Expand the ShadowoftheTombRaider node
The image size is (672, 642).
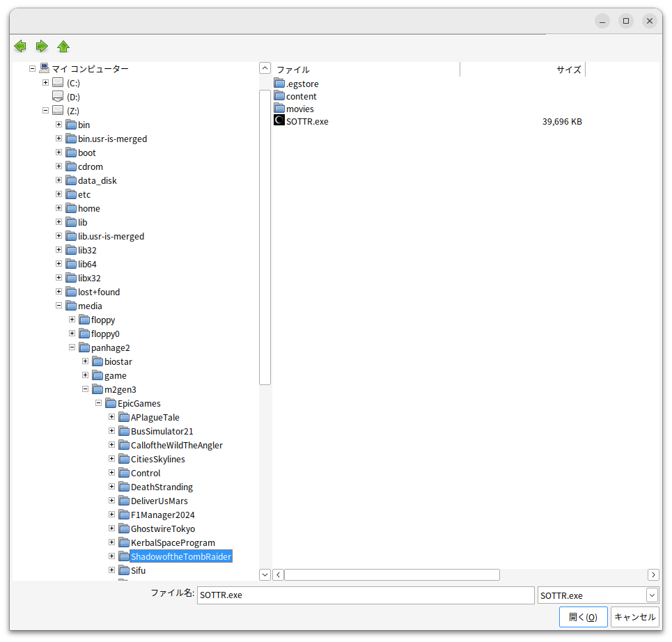[x=112, y=556]
